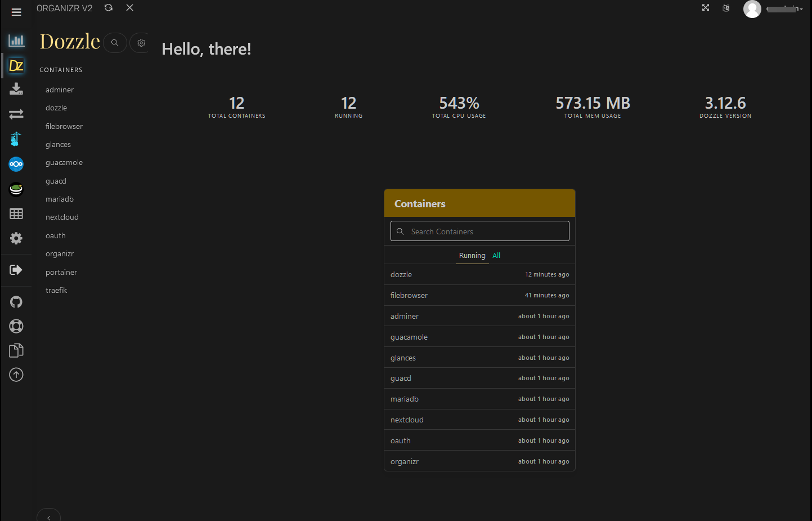This screenshot has width=812, height=521.
Task: Open the GitHub icon in sidebar
Action: [16, 302]
